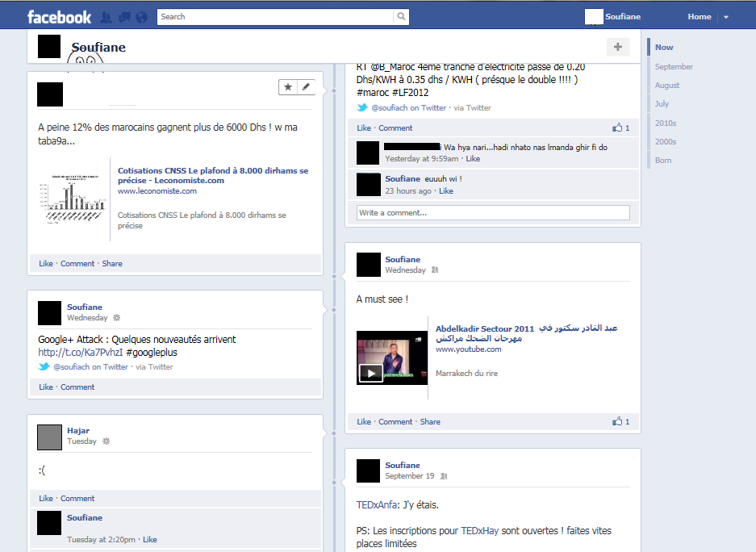Open the messages icon in header
756x552 pixels.
point(123,17)
